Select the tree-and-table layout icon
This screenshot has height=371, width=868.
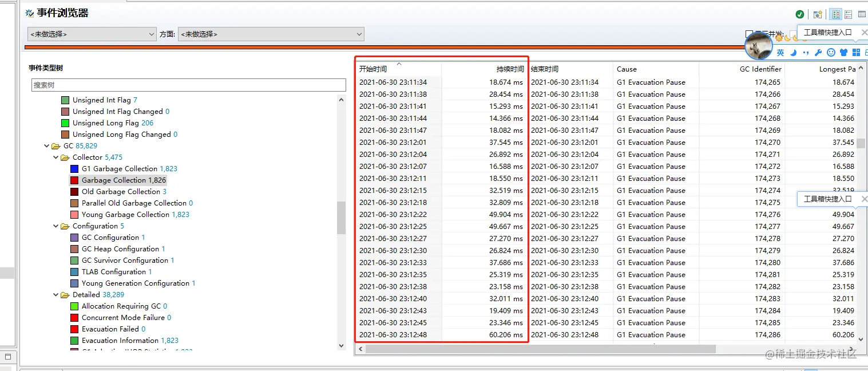(836, 14)
